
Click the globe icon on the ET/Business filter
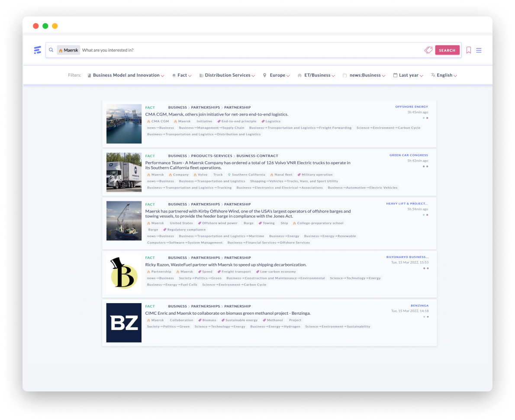[x=299, y=75]
